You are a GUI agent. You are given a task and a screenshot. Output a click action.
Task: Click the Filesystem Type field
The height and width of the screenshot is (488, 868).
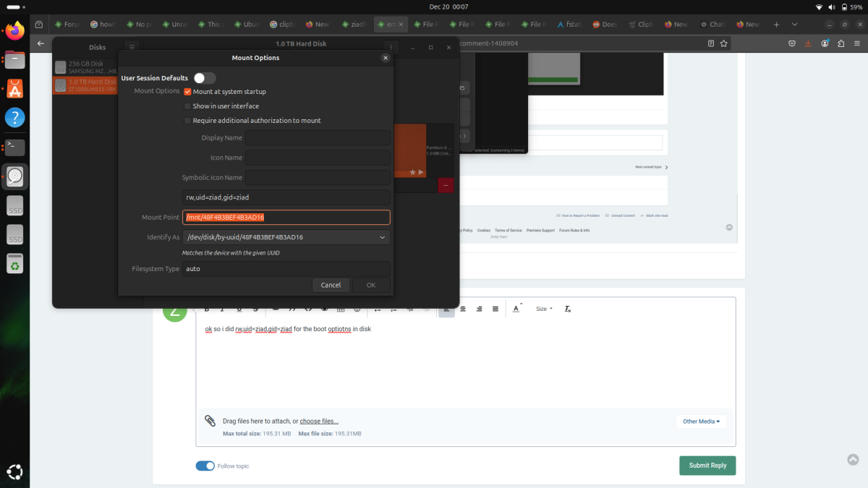(x=286, y=268)
